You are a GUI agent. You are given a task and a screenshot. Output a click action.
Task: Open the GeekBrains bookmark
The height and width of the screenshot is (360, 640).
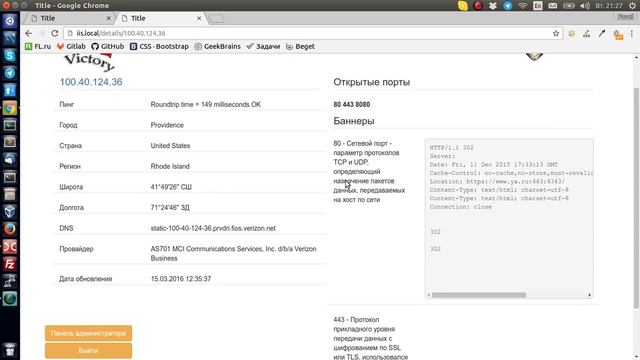pos(217,47)
